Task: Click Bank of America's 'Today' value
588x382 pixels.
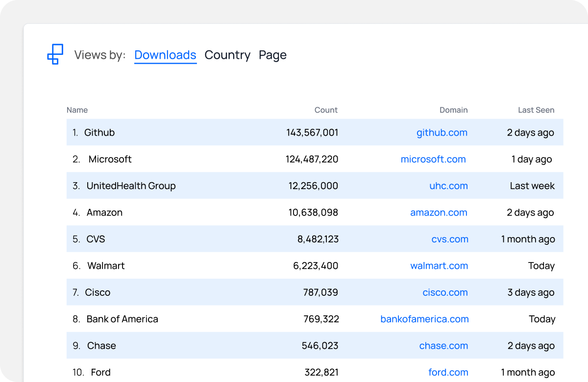Action: [x=542, y=319]
